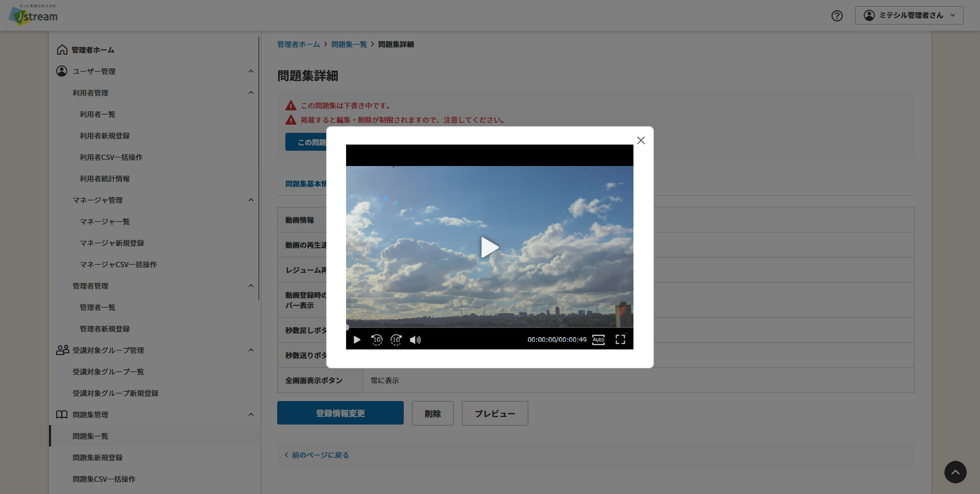Viewport: 980px width, 494px height.
Task: Skip forward 10 seconds in video
Action: [x=396, y=340]
